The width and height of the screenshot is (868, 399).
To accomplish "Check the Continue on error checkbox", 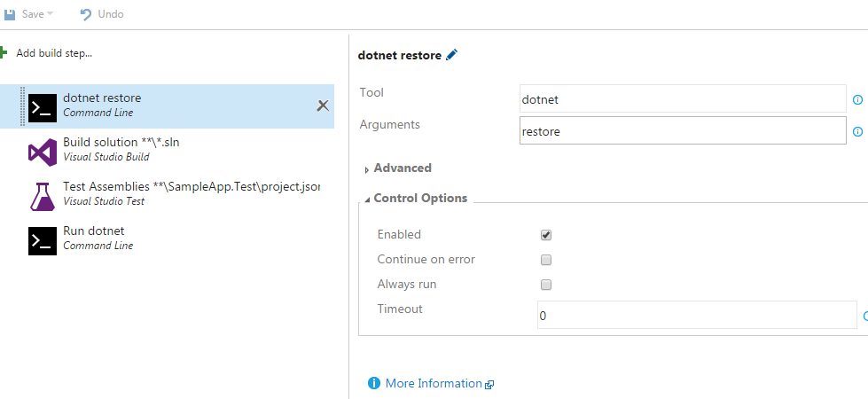I will pyautogui.click(x=546, y=260).
